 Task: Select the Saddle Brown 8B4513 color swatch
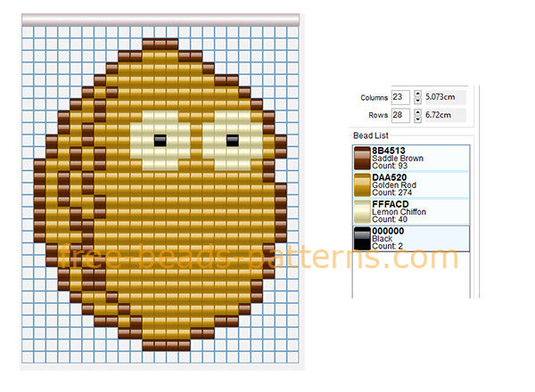362,159
